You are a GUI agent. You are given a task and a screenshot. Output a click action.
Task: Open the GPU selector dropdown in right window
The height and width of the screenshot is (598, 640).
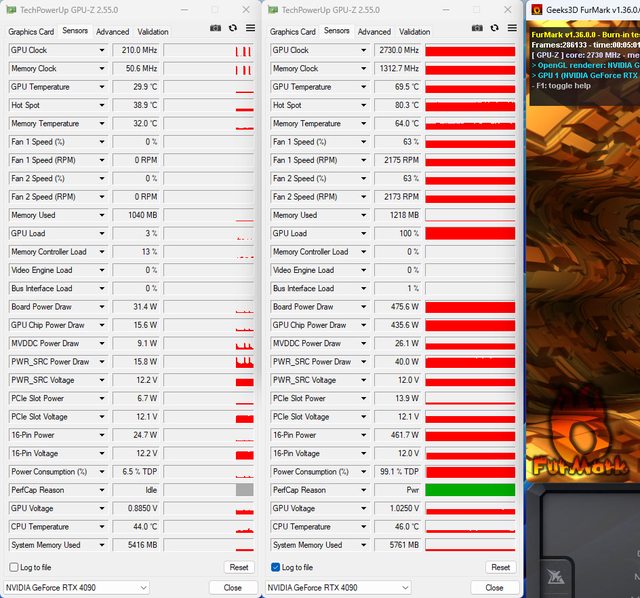[x=338, y=587]
